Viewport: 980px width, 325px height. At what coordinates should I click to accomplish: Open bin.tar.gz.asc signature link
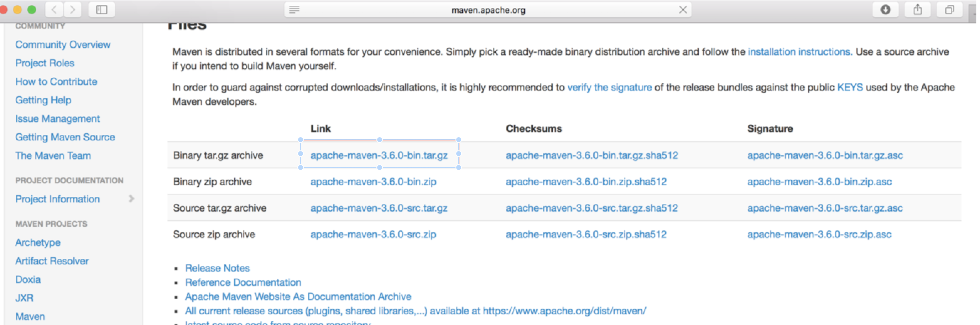825,155
